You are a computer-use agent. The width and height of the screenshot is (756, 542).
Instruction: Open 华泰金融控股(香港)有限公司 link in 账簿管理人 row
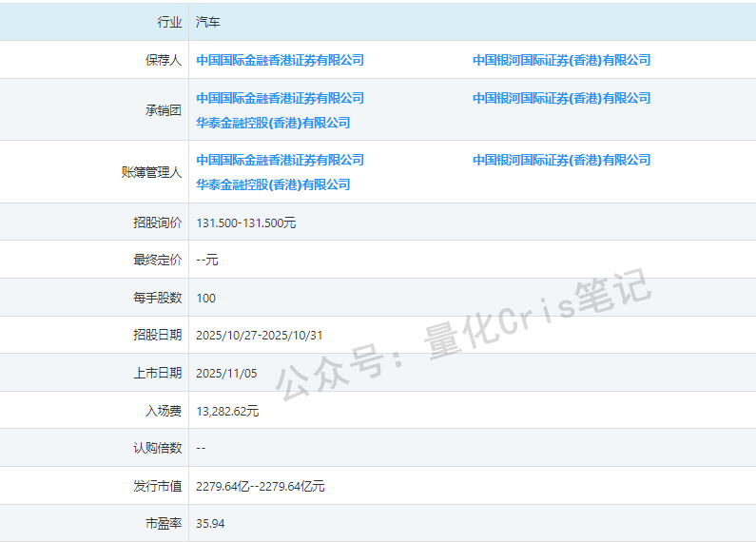[x=273, y=184]
